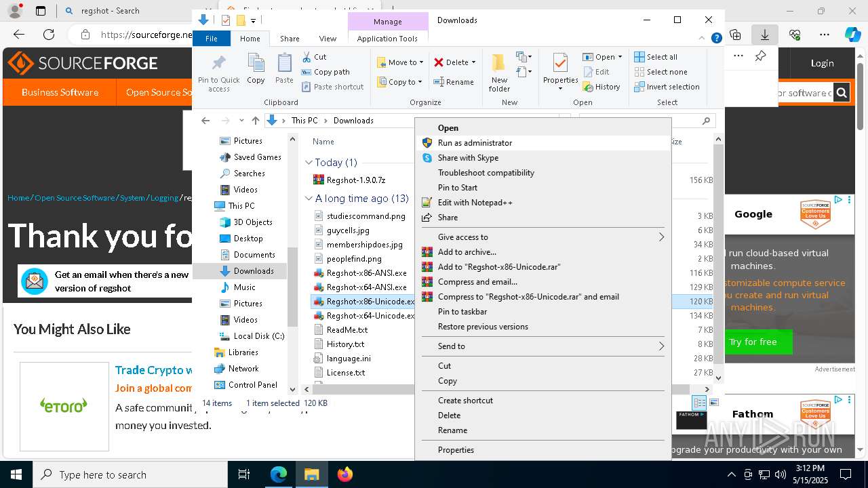The width and height of the screenshot is (868, 488).
Task: Open the ribbon Delete dropdown arrow
Action: 473,62
